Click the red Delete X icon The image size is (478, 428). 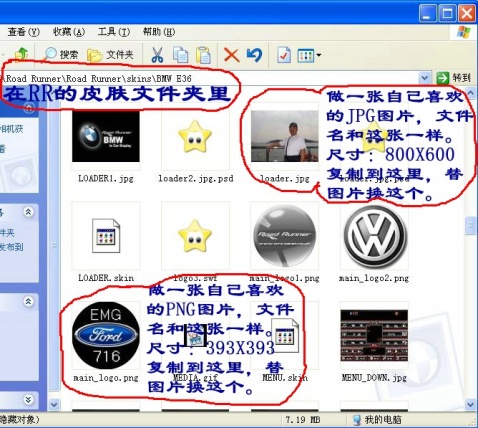[231, 55]
